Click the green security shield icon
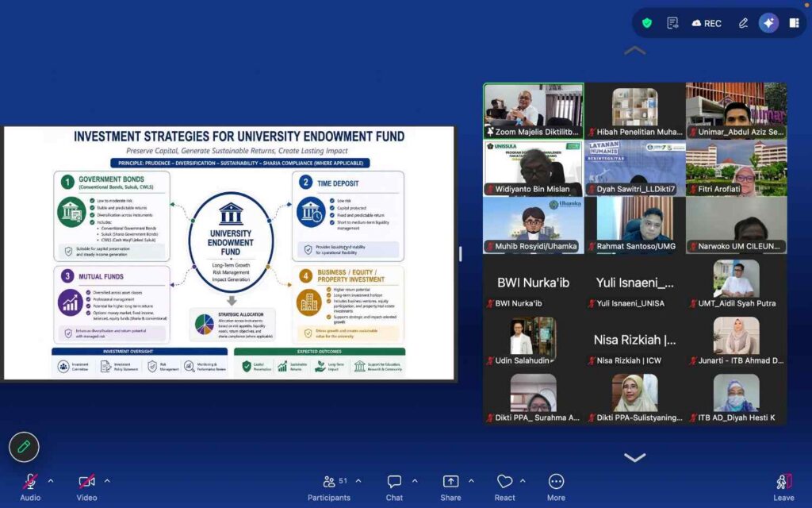Image resolution: width=812 pixels, height=508 pixels. [647, 23]
